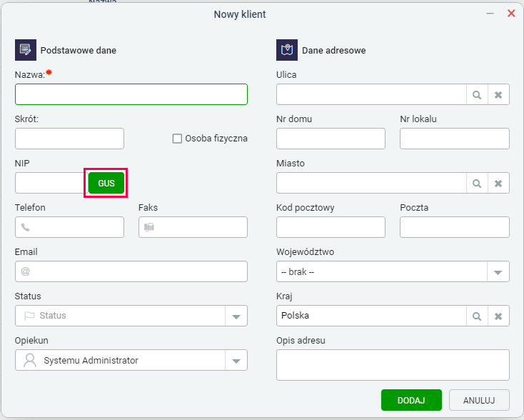
Task: Click the Opis adresu text area
Action: [x=393, y=365]
